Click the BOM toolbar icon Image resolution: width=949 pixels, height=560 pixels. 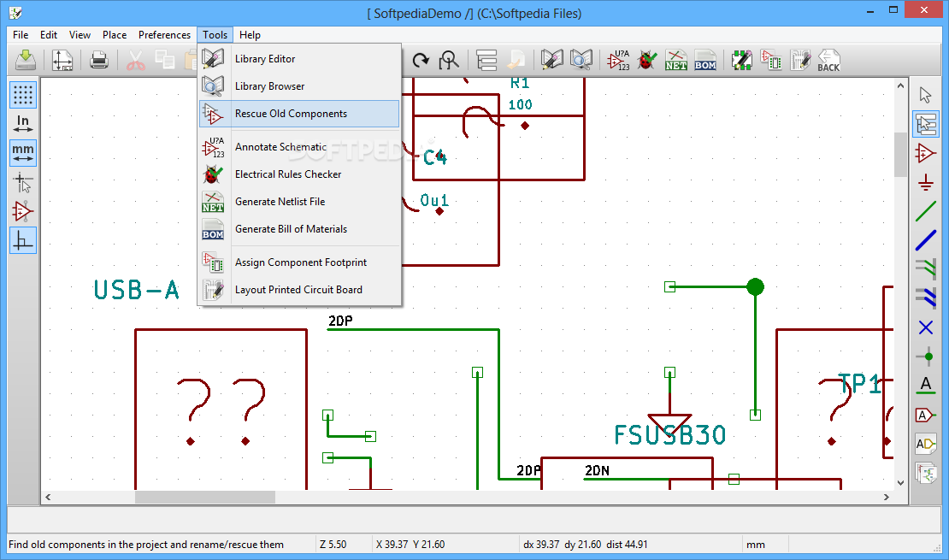pyautogui.click(x=705, y=60)
